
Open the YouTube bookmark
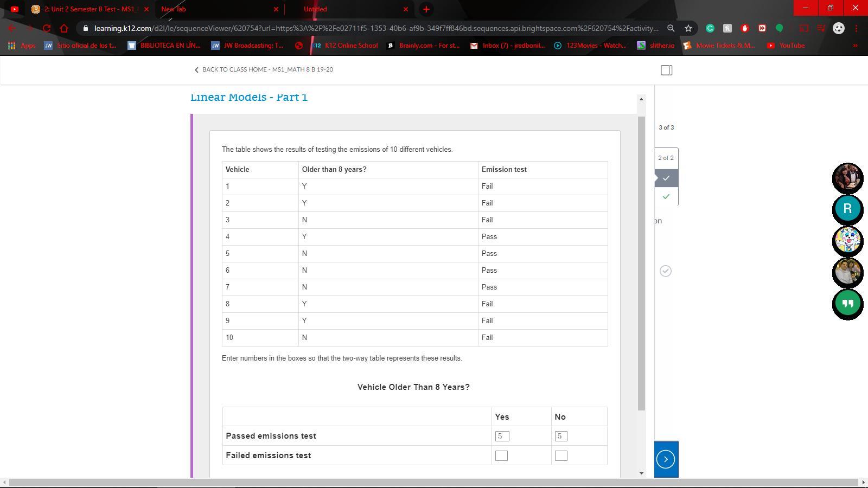(786, 46)
